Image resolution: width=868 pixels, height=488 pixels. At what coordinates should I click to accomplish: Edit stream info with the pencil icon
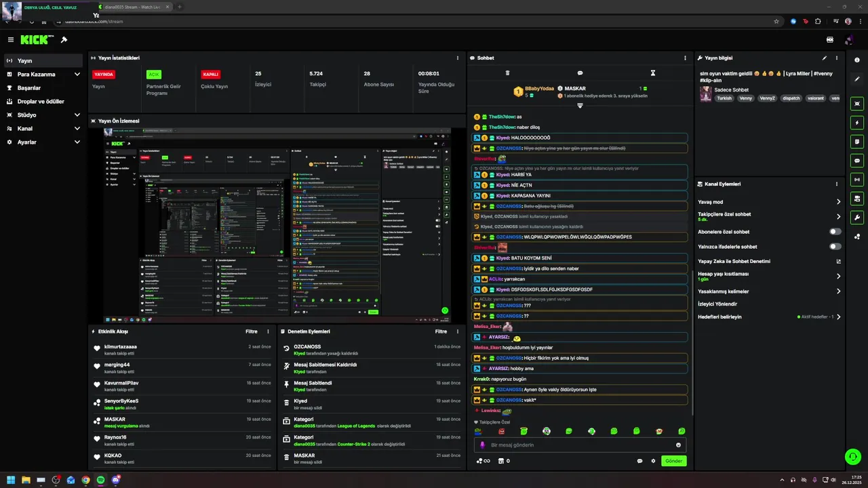825,58
